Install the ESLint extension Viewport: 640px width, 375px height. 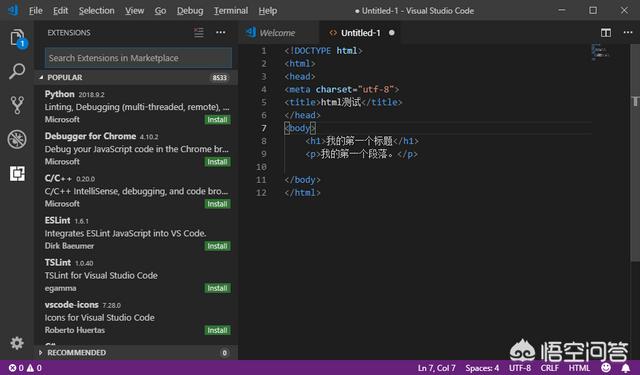[217, 246]
